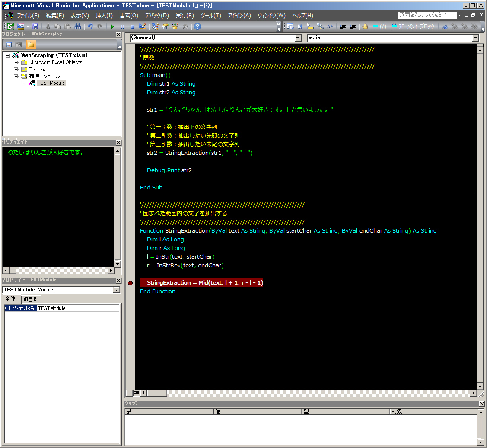This screenshot has width=487, height=448.
Task: Open Find with the binoculars icon
Action: (77, 26)
